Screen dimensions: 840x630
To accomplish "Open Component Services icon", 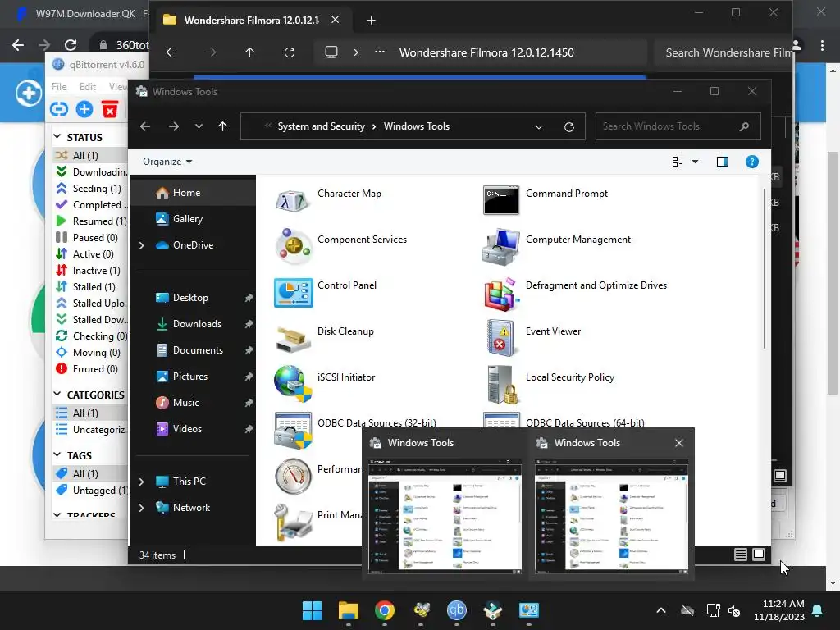I will coord(293,246).
